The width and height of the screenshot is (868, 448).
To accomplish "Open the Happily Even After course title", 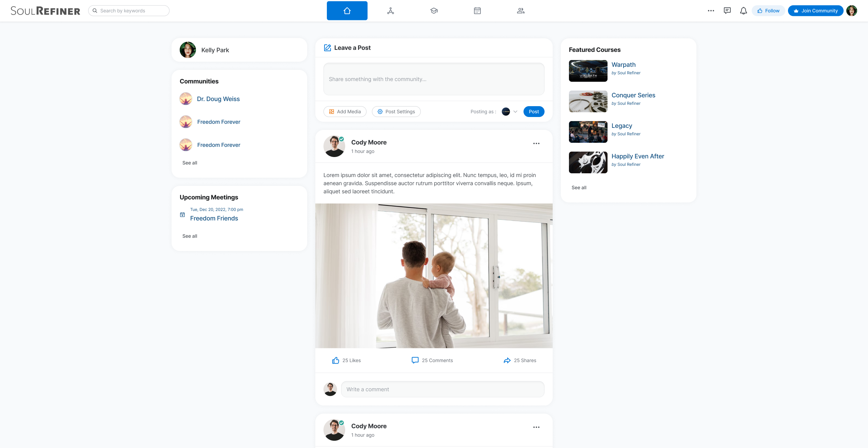I will point(638,156).
